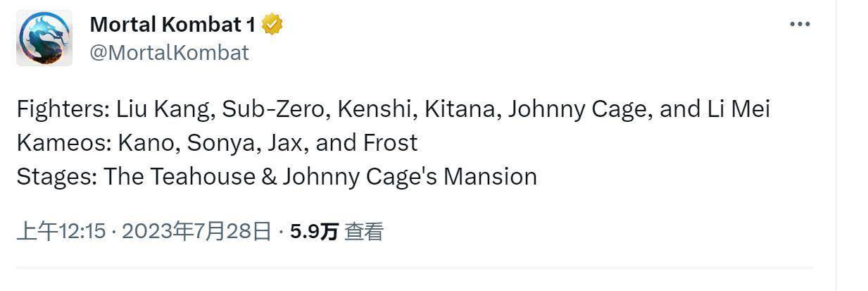Click the 2023年7月28日 post date
The image size is (868, 291).
pyautogui.click(x=196, y=231)
